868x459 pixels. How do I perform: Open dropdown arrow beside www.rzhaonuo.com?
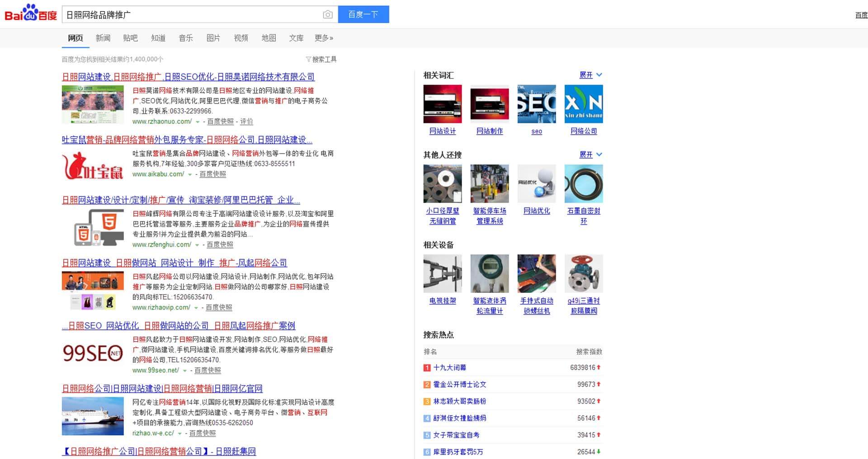tap(198, 122)
